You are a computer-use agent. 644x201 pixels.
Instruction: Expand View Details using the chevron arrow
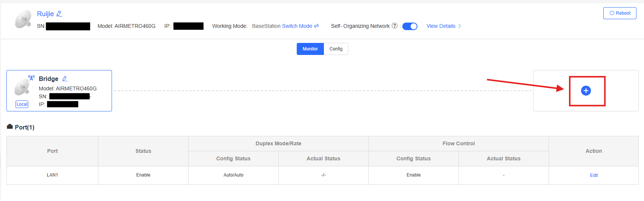[460, 26]
